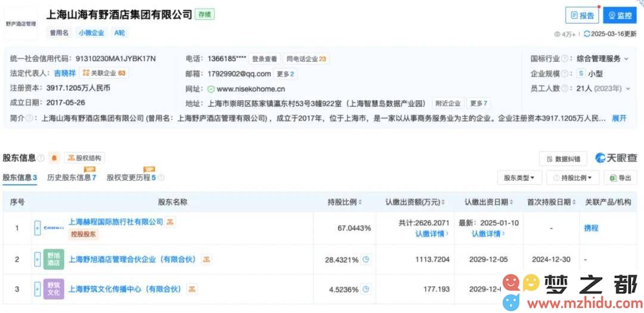Screen dimensions: 644x313
Task: Expand row 3 上海野筑文化传播 plus button
Action: coord(38,289)
